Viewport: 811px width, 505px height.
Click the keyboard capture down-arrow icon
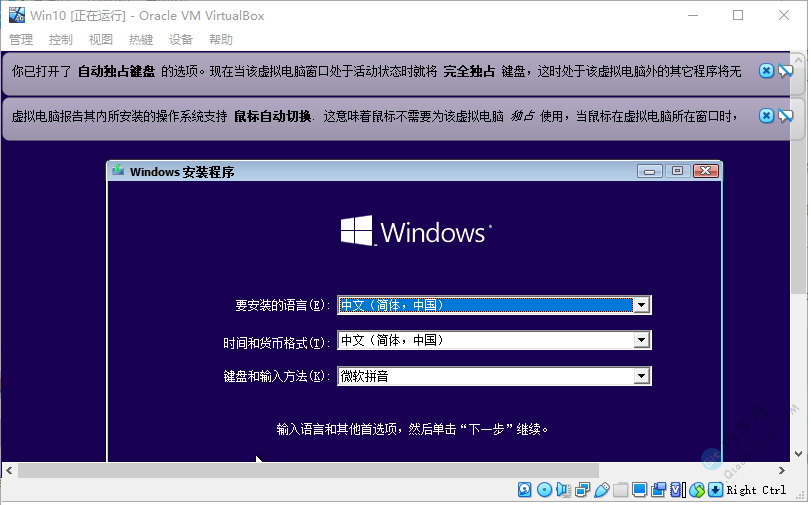tap(715, 489)
